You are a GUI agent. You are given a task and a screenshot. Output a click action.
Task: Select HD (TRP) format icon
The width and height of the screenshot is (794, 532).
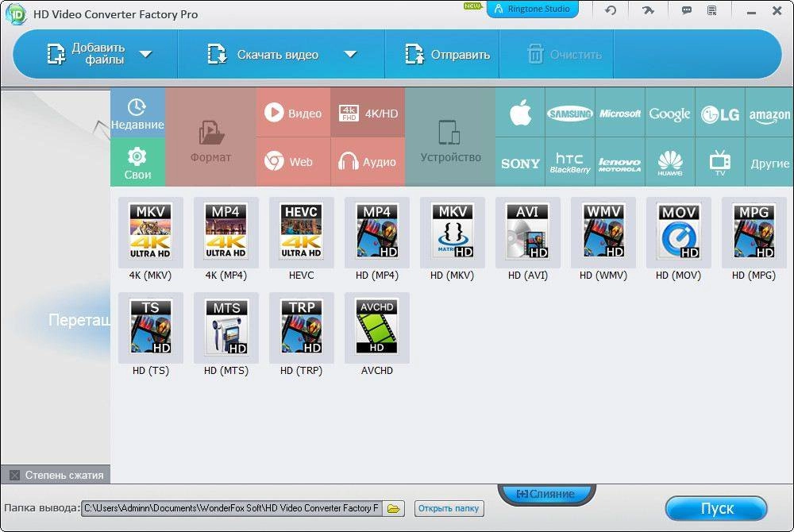pos(301,327)
